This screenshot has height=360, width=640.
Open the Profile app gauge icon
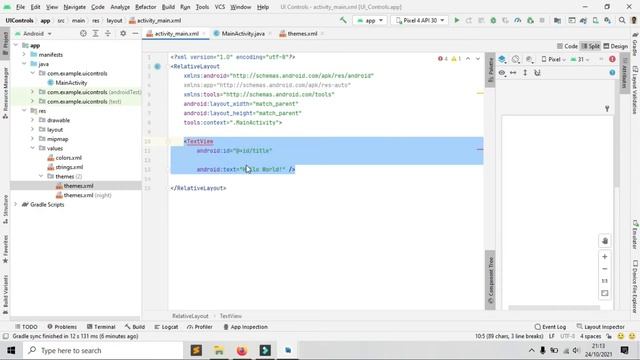point(518,20)
